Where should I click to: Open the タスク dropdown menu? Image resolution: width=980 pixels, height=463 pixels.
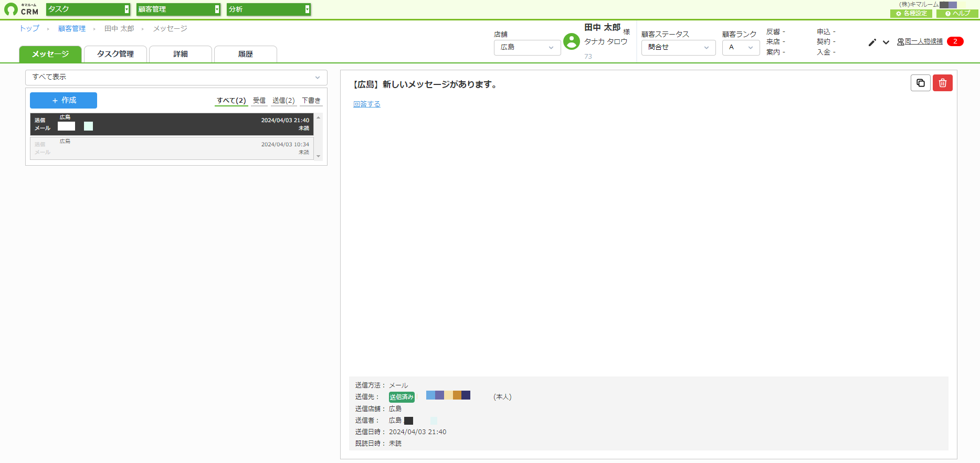(88, 9)
